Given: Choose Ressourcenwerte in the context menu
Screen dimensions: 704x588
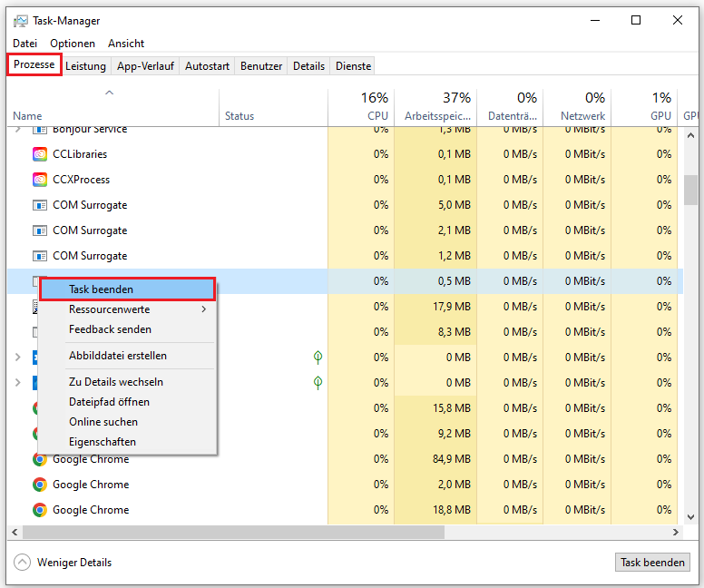Looking at the screenshot, I should (x=128, y=309).
